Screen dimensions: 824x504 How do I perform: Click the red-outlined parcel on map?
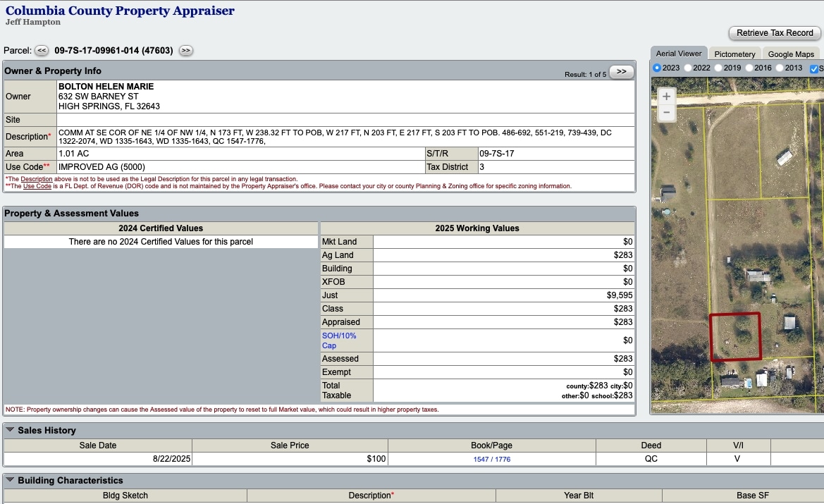click(x=734, y=337)
